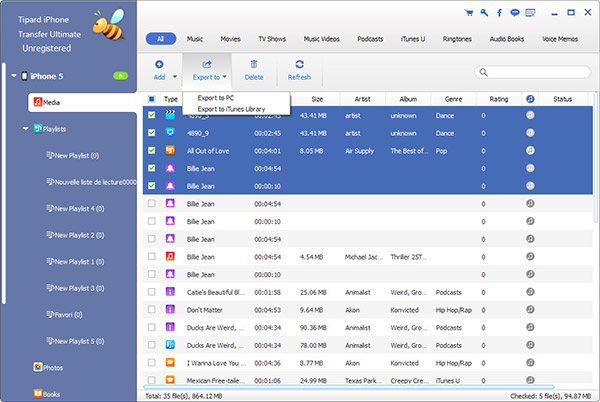Check the Don't Matter row checkbox
Image resolution: width=600 pixels, height=402 pixels.
pos(152,309)
